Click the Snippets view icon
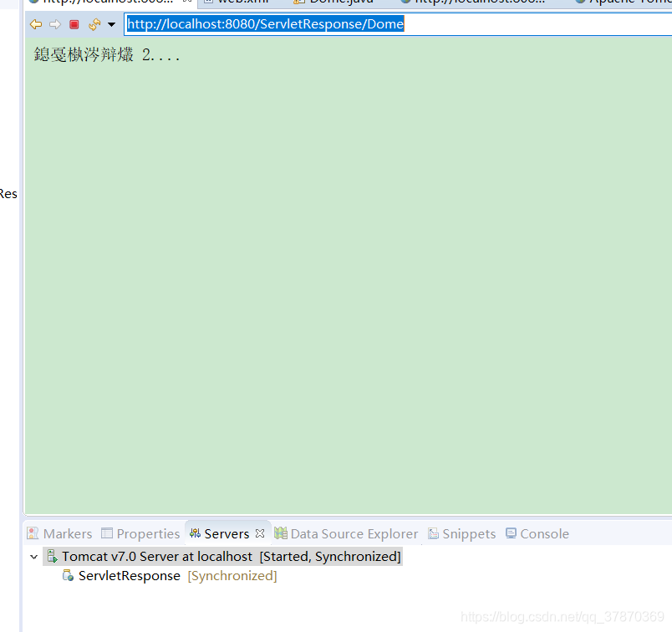This screenshot has width=672, height=632. 433,533
